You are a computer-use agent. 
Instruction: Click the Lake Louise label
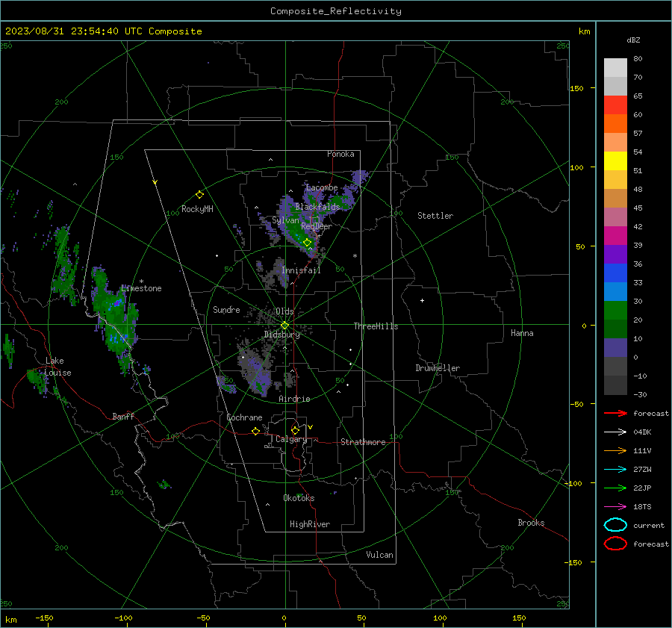(x=59, y=367)
